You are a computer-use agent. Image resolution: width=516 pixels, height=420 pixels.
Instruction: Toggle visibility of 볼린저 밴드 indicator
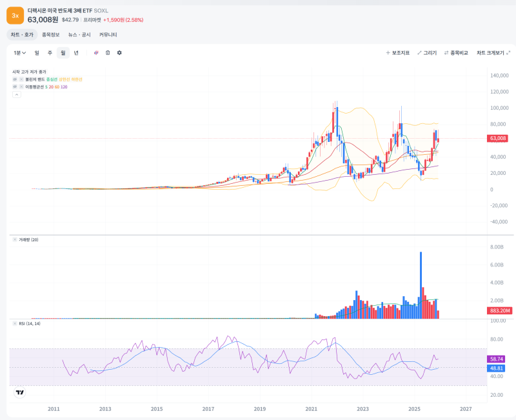tap(15, 79)
